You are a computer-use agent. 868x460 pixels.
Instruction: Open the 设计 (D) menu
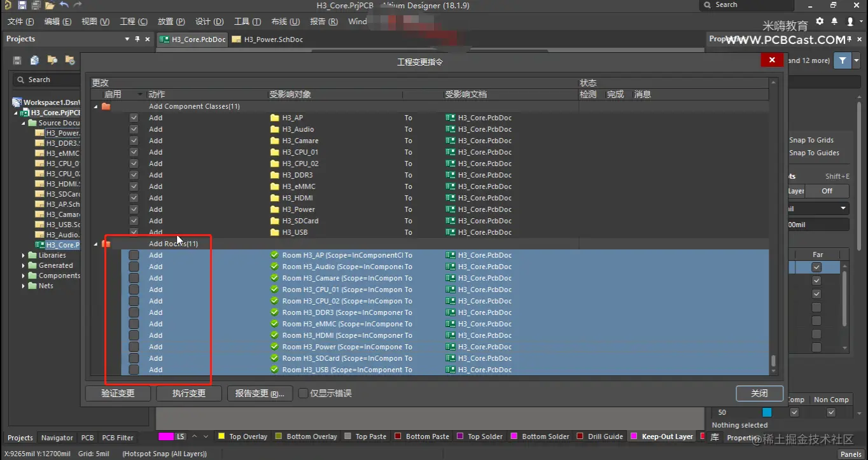tap(209, 22)
